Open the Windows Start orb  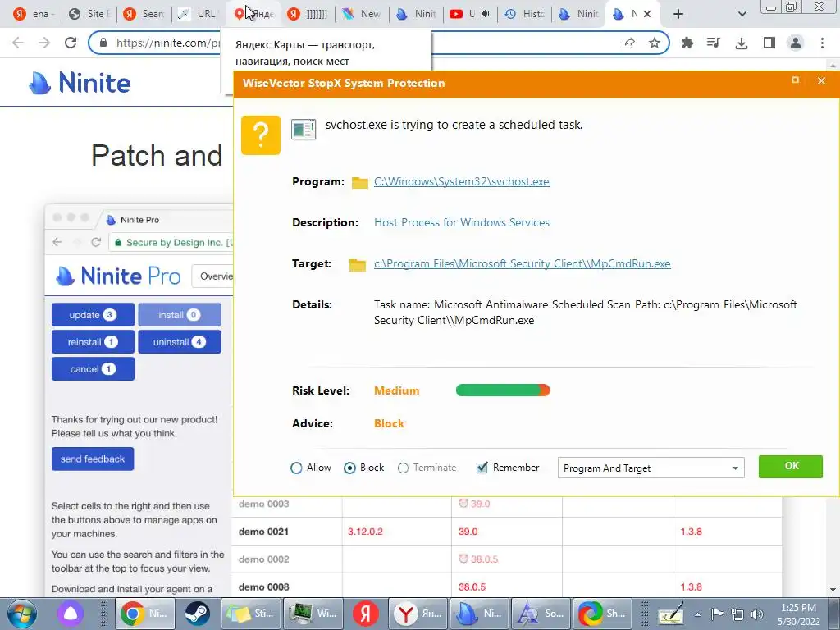coord(21,614)
